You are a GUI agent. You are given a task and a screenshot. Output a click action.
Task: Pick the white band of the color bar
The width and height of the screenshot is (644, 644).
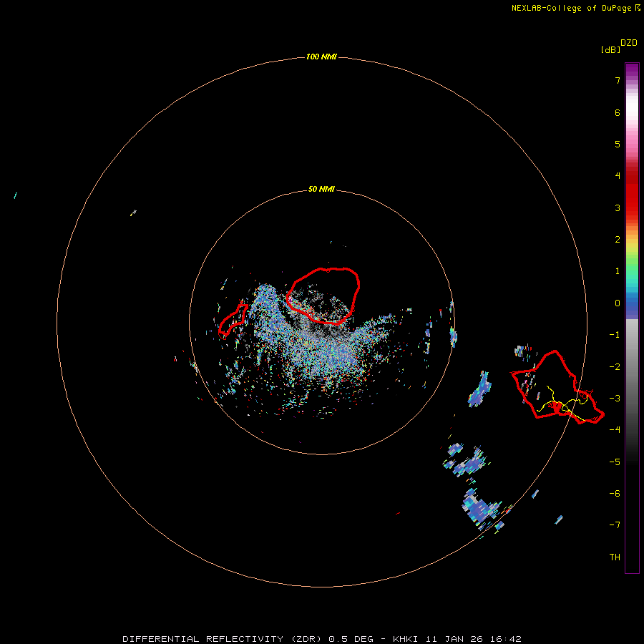point(632,107)
